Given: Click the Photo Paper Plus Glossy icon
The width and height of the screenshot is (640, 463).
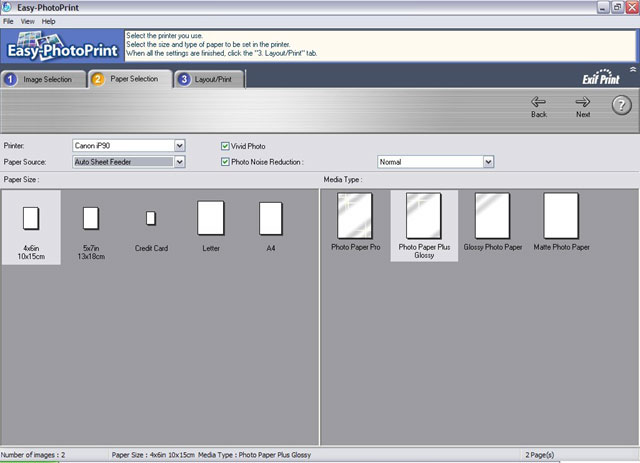Looking at the screenshot, I should (423, 216).
